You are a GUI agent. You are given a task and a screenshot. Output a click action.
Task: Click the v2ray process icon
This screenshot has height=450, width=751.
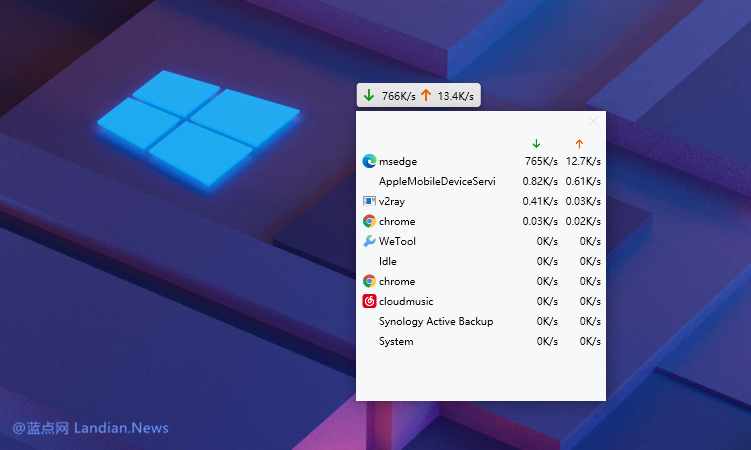(369, 201)
